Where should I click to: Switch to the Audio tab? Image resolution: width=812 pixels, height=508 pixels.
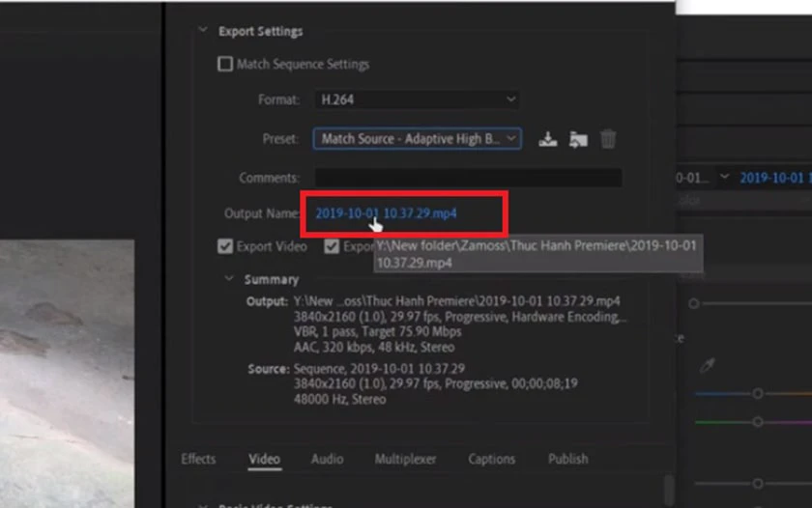tap(328, 459)
